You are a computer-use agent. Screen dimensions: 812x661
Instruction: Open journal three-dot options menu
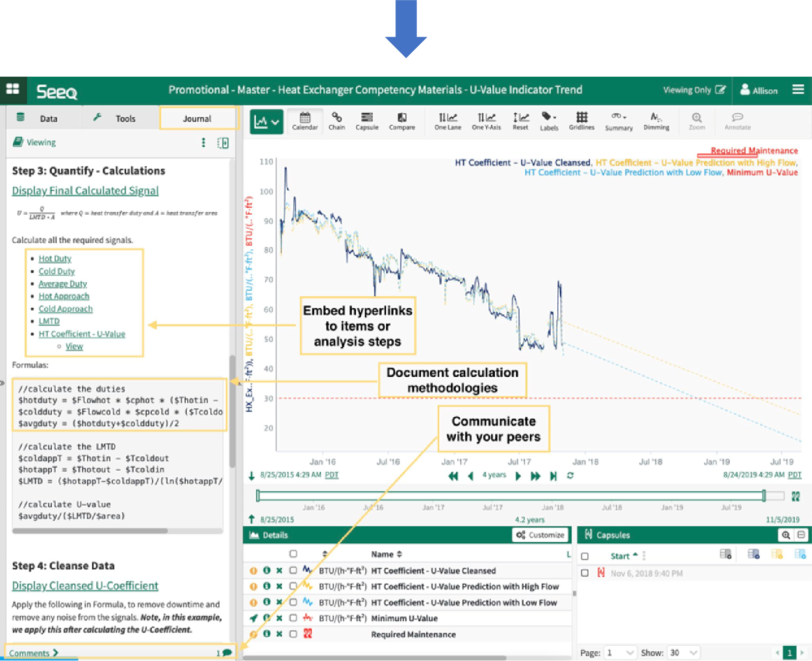(x=204, y=143)
